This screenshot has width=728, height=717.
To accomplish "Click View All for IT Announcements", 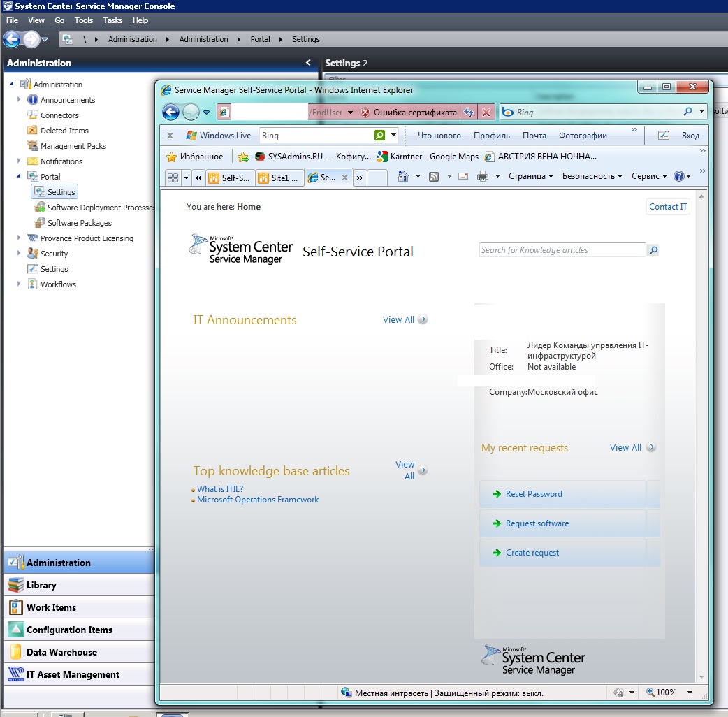I will (405, 319).
